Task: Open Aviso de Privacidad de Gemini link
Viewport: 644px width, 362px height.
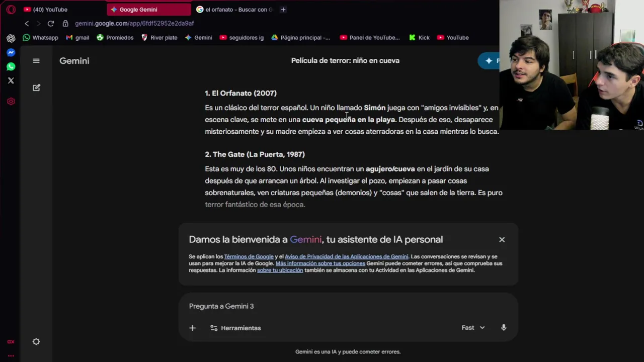Action: click(x=346, y=256)
